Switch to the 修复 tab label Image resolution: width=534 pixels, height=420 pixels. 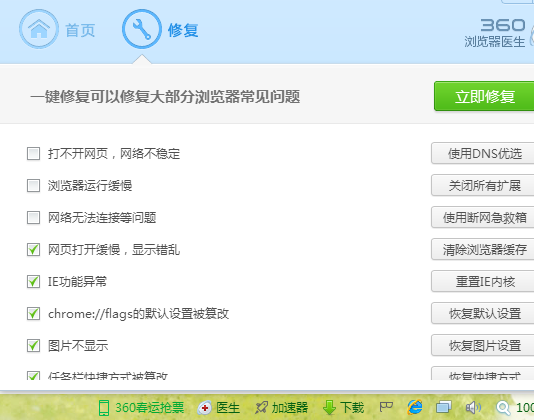click(x=183, y=30)
